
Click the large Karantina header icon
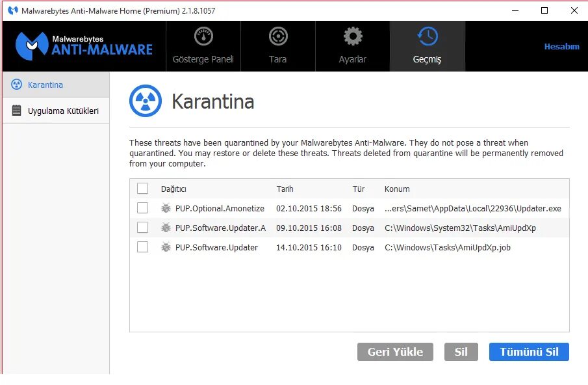(x=146, y=101)
